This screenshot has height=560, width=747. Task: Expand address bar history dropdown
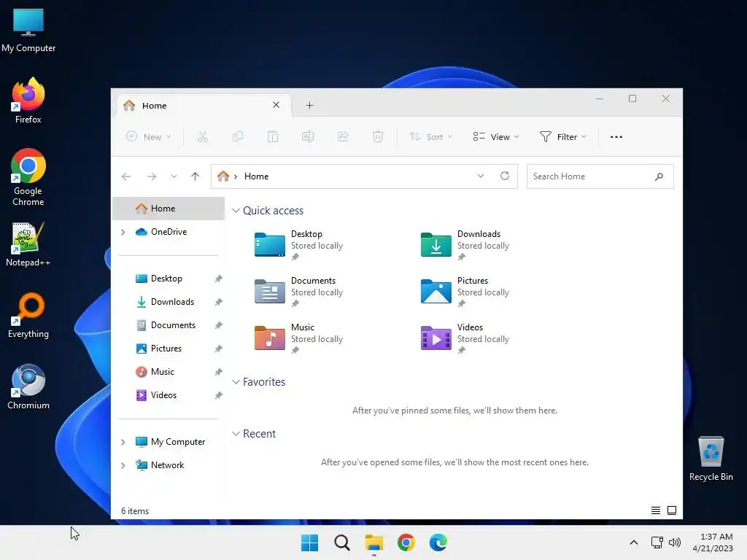pos(481,176)
